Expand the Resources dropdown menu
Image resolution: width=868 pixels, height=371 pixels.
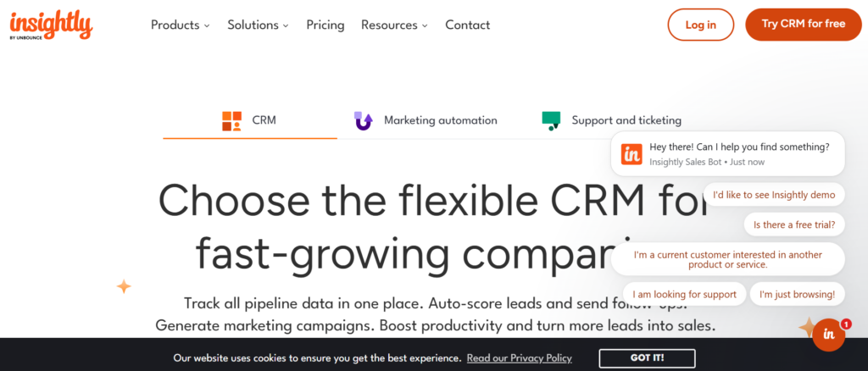394,25
